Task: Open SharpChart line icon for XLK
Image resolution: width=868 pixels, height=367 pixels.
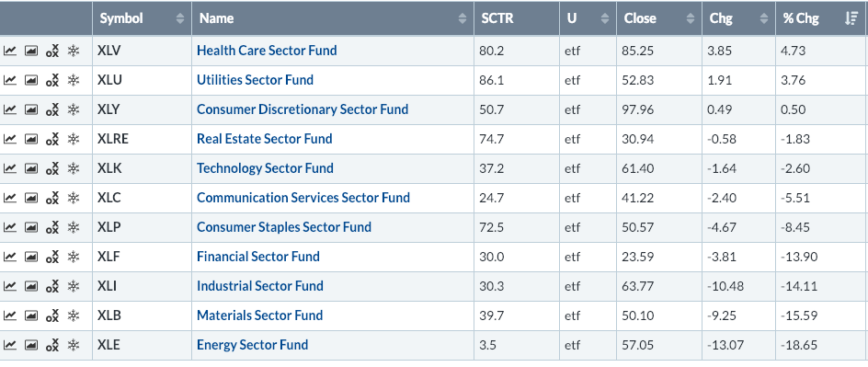Action: pyautogui.click(x=9, y=168)
